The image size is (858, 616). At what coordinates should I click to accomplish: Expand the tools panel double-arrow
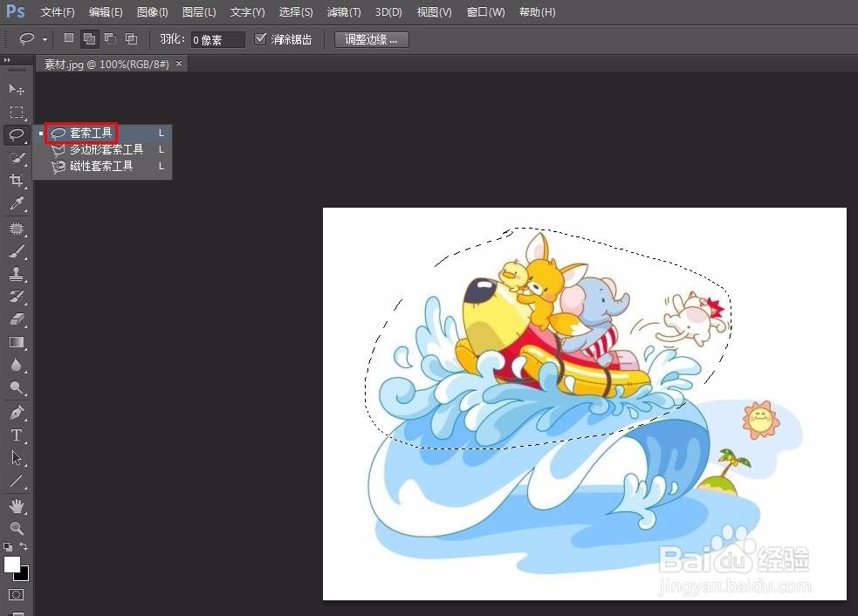pos(7,59)
